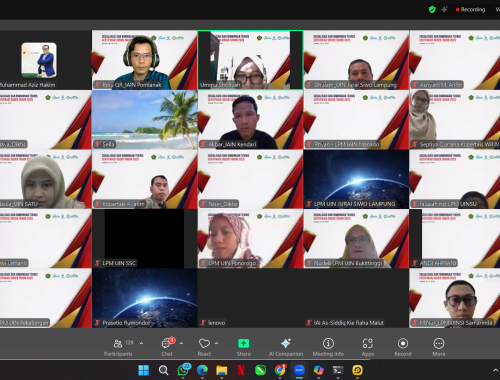Select the Sella beach video tile

click(x=145, y=120)
